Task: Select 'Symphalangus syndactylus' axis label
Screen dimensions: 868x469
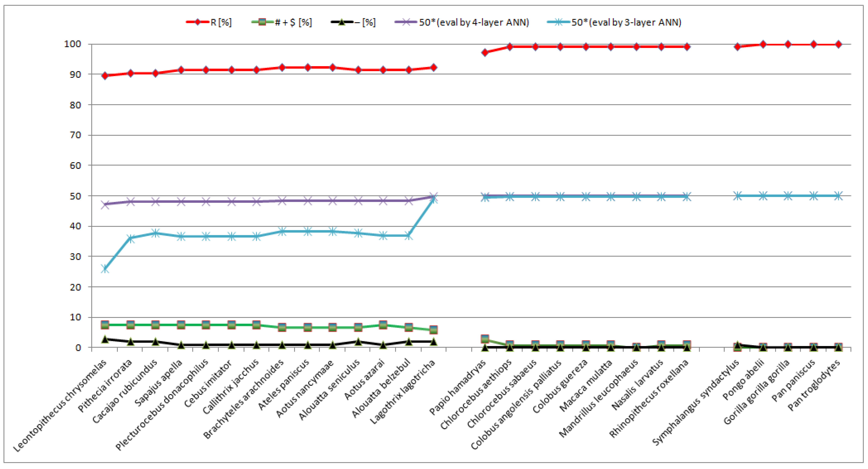Action: point(696,402)
